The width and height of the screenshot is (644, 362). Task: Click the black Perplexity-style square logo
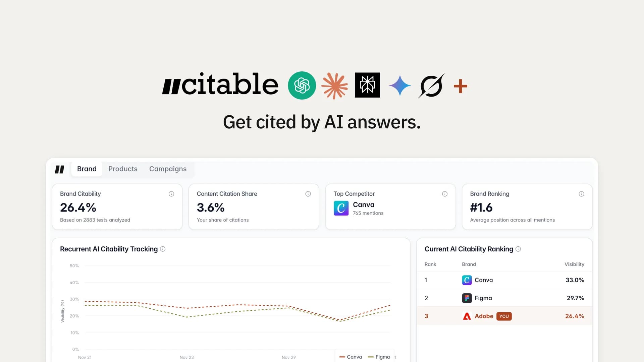(367, 85)
